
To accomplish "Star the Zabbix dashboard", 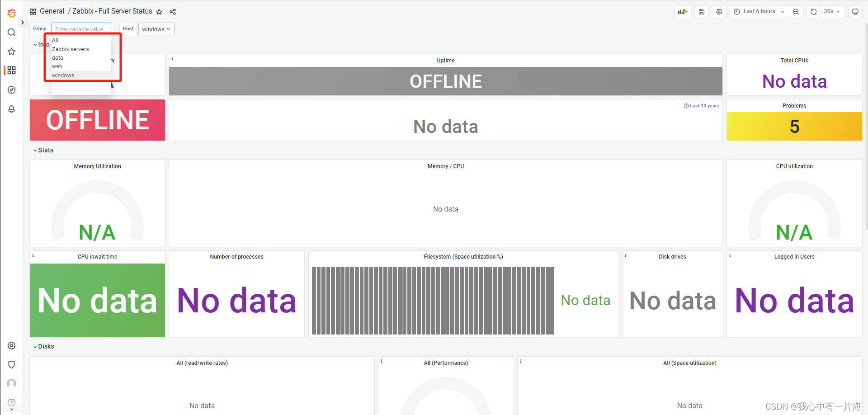I will (x=159, y=12).
